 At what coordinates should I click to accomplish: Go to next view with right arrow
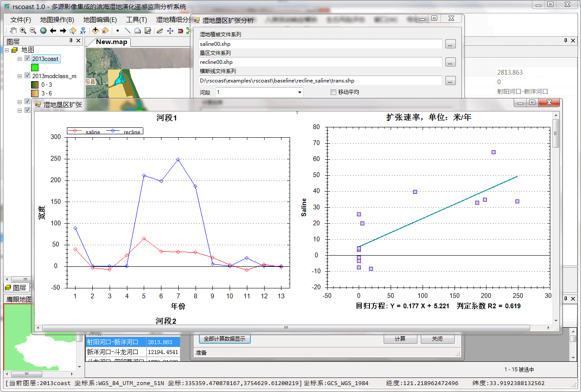coord(63,31)
